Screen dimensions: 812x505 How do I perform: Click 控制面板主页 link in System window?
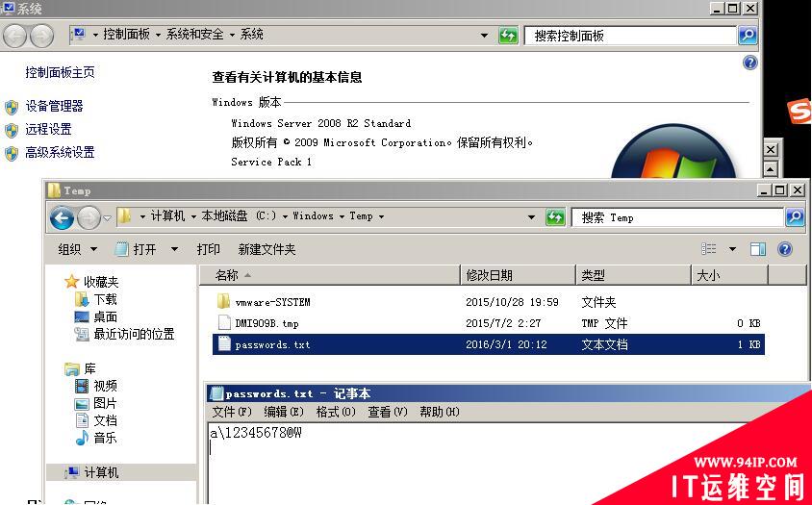pos(60,72)
